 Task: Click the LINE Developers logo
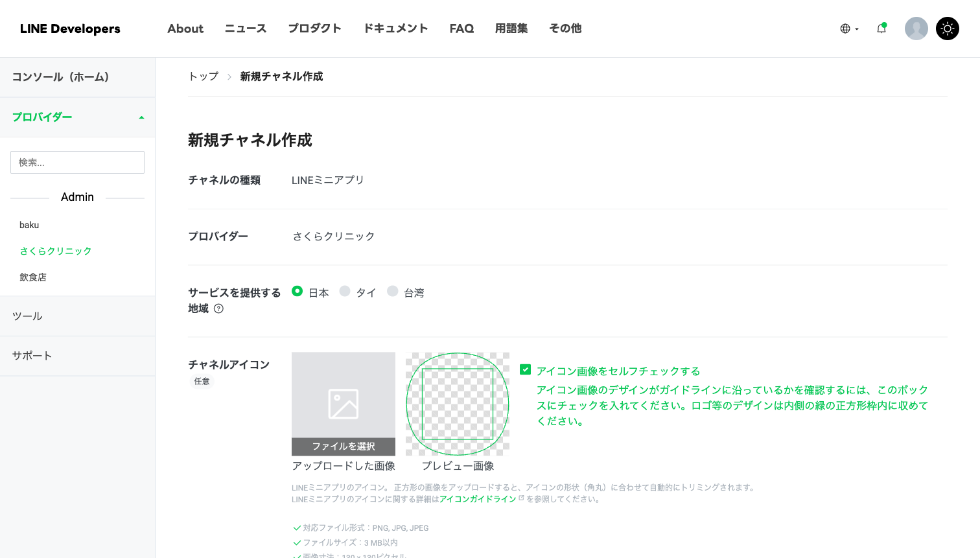pyautogui.click(x=70, y=29)
